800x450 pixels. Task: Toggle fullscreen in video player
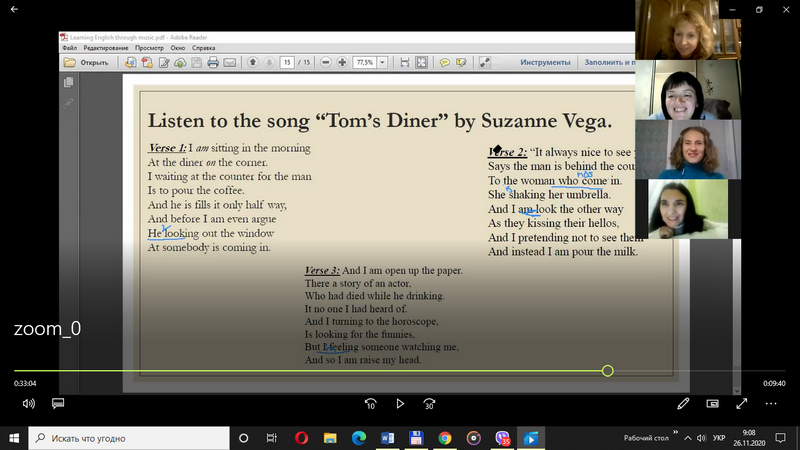tap(742, 404)
